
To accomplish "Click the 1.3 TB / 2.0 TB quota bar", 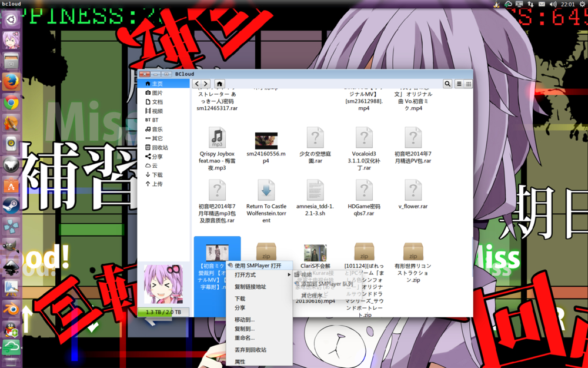I will tap(163, 312).
